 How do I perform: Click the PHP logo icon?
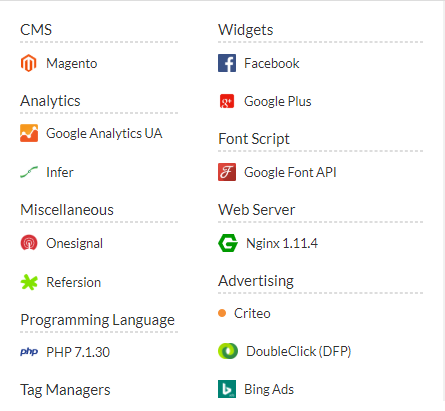point(29,351)
